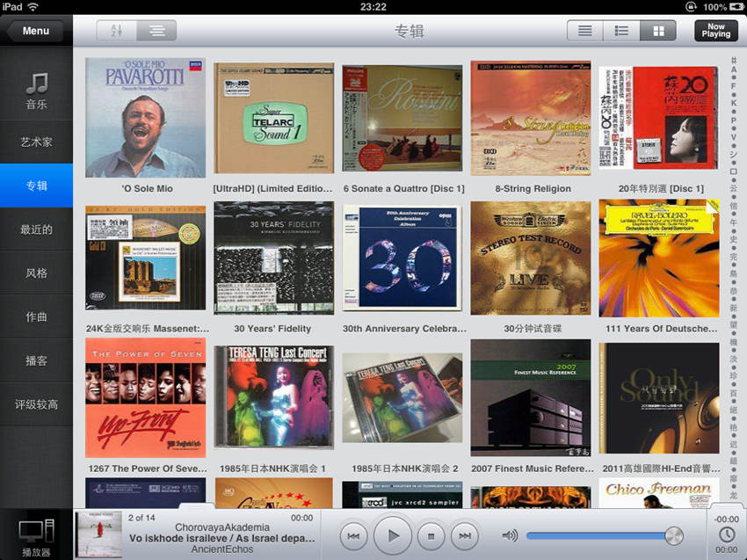This screenshot has width=747, height=560.
Task: Open 'O Sole Mio Pavarotti album
Action: (146, 118)
